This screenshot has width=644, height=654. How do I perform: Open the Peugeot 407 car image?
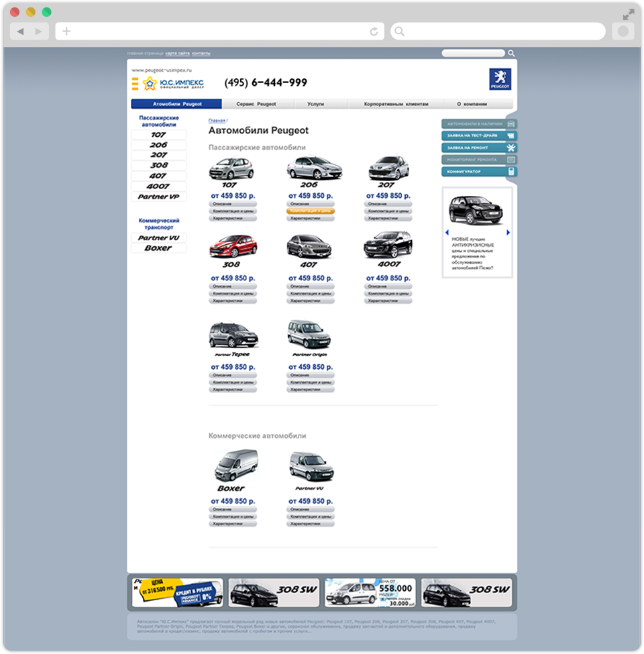tap(309, 246)
